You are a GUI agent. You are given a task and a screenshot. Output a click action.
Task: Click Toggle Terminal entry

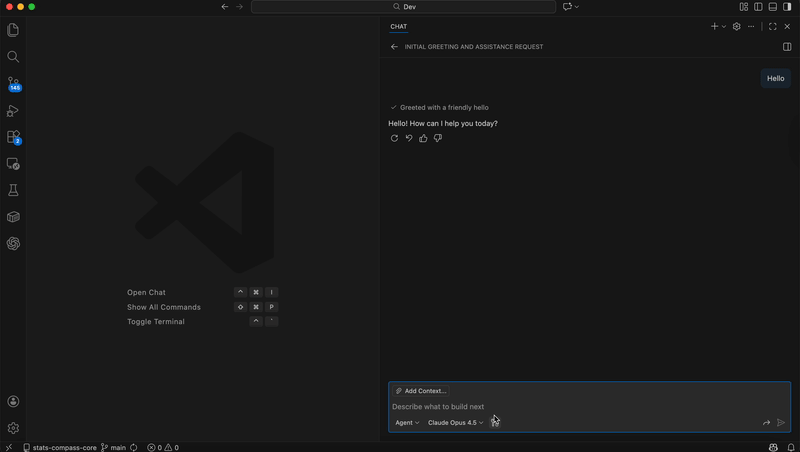[156, 321]
